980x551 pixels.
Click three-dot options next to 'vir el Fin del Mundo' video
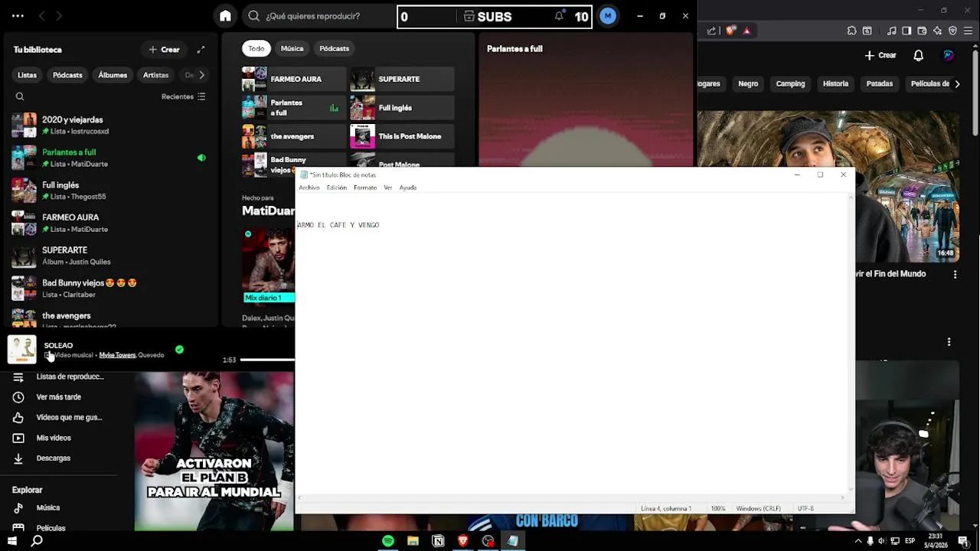(x=955, y=274)
